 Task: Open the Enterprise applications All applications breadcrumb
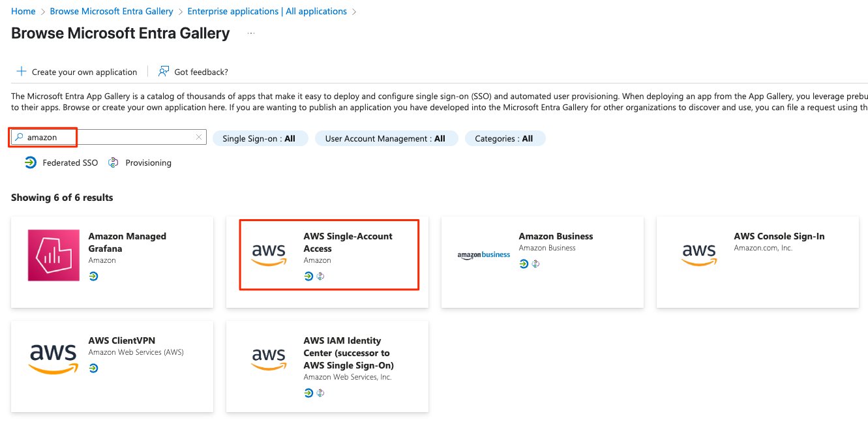coord(267,11)
